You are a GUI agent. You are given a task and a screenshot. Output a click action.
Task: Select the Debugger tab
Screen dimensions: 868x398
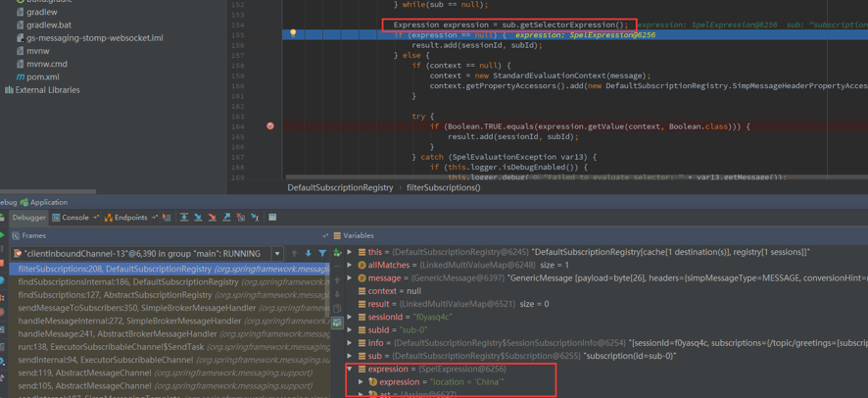pyautogui.click(x=28, y=218)
